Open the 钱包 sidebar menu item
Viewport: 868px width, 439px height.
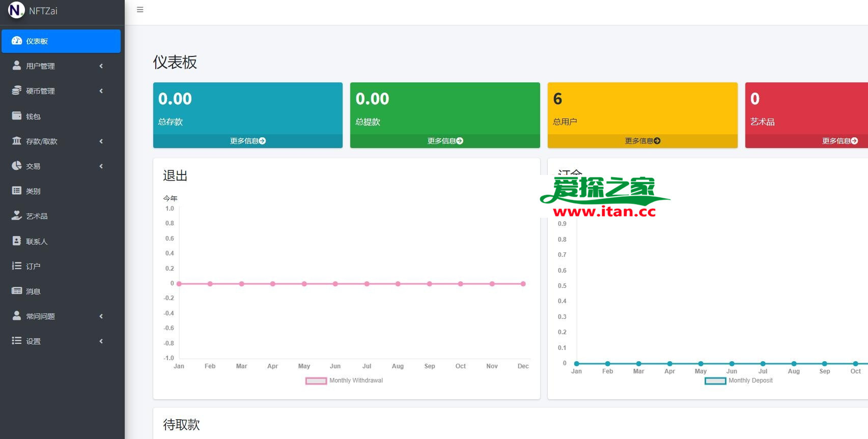click(61, 116)
